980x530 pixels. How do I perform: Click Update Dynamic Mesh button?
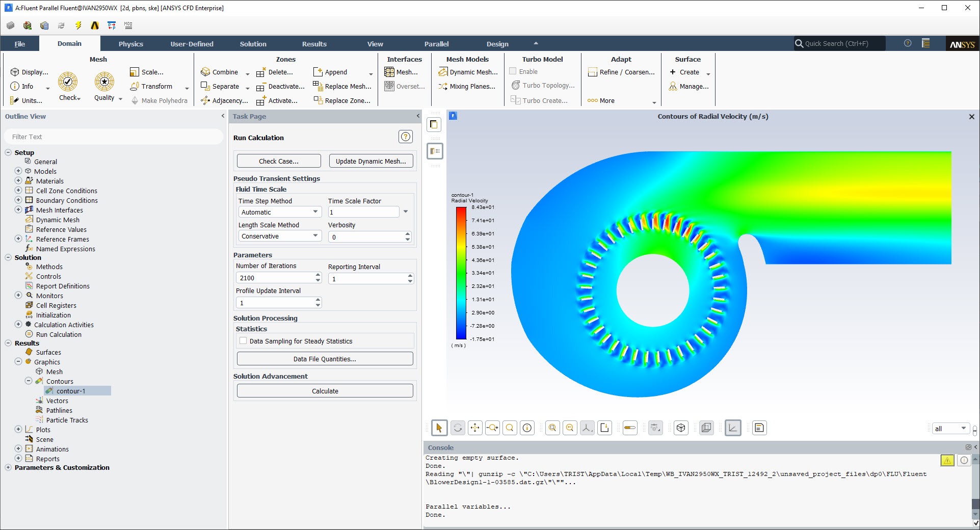pos(371,161)
